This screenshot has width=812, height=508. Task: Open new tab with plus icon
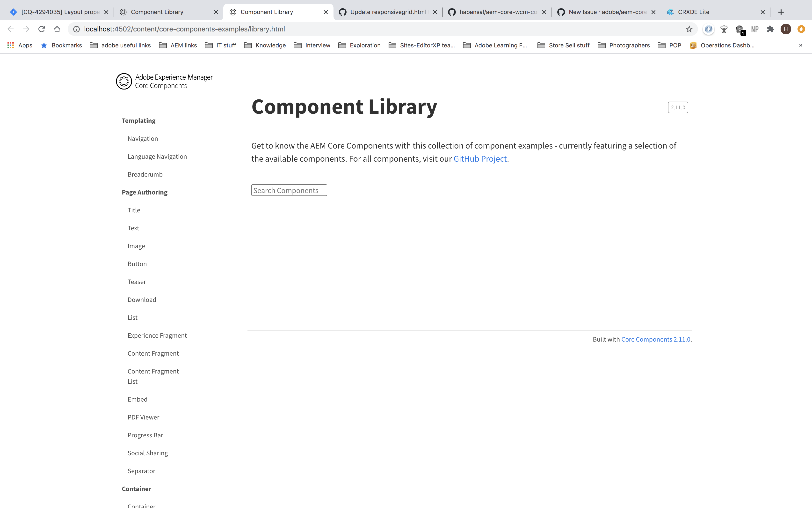781,12
